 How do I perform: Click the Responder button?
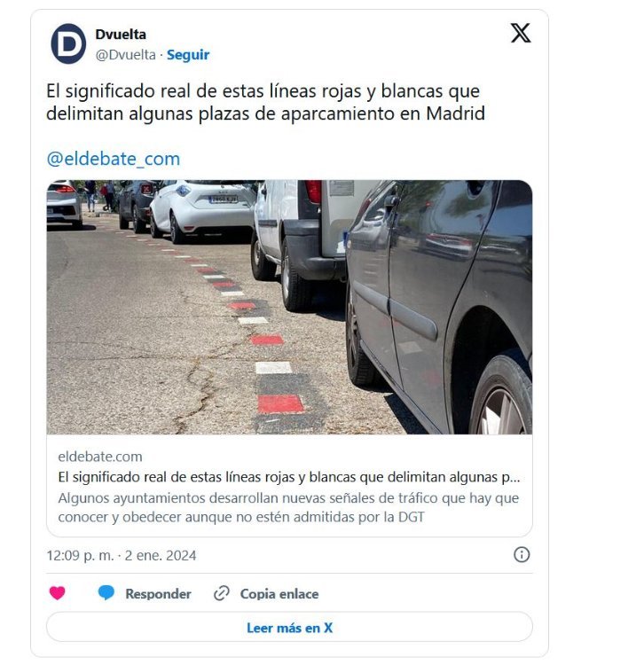[x=158, y=594]
